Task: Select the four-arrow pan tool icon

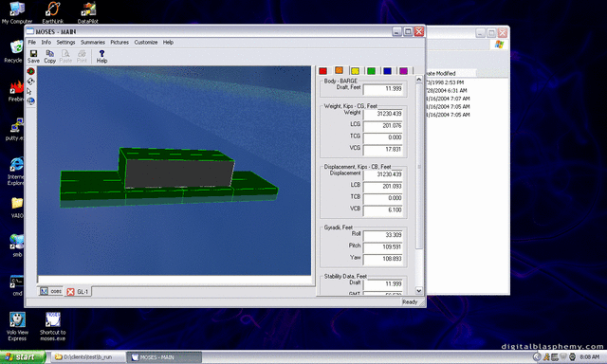Action: [31, 82]
